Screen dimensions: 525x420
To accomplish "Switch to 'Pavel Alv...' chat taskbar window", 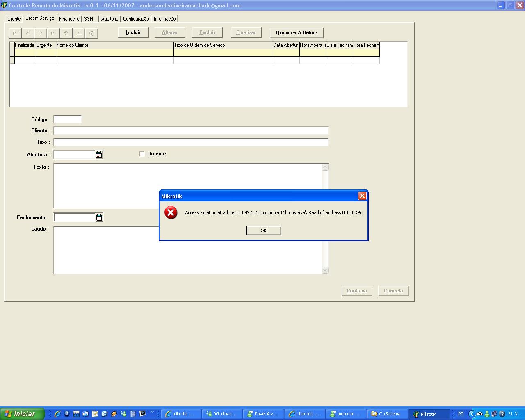I will (264, 414).
